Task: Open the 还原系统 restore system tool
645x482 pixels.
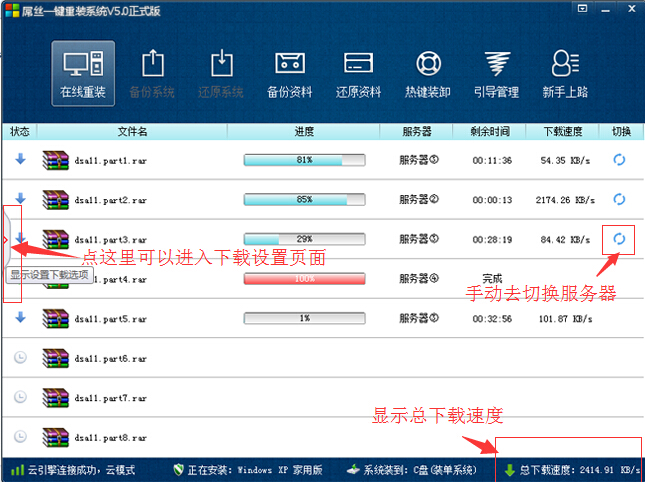Action: tap(220, 72)
